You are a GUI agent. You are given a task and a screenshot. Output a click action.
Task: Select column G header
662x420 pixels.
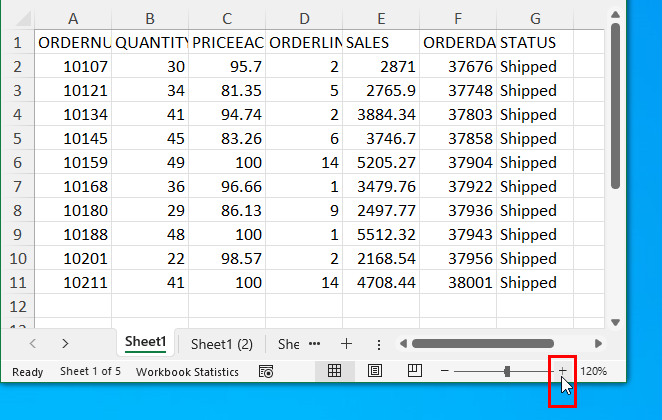535,19
